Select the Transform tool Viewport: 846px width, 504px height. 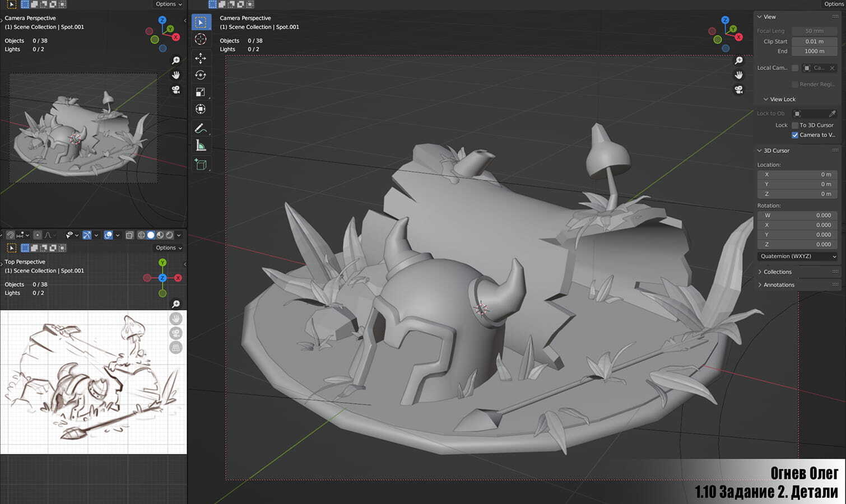click(x=201, y=109)
